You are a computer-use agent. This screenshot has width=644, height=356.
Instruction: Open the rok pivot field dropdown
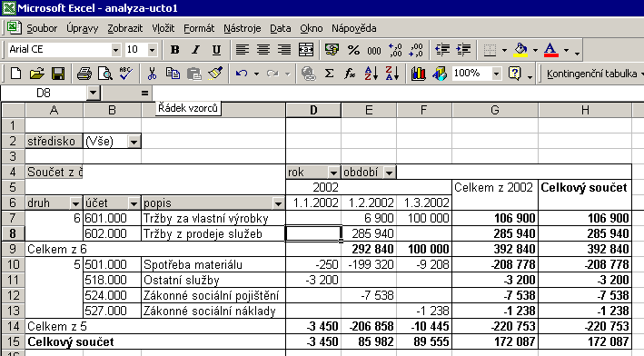pos(333,173)
